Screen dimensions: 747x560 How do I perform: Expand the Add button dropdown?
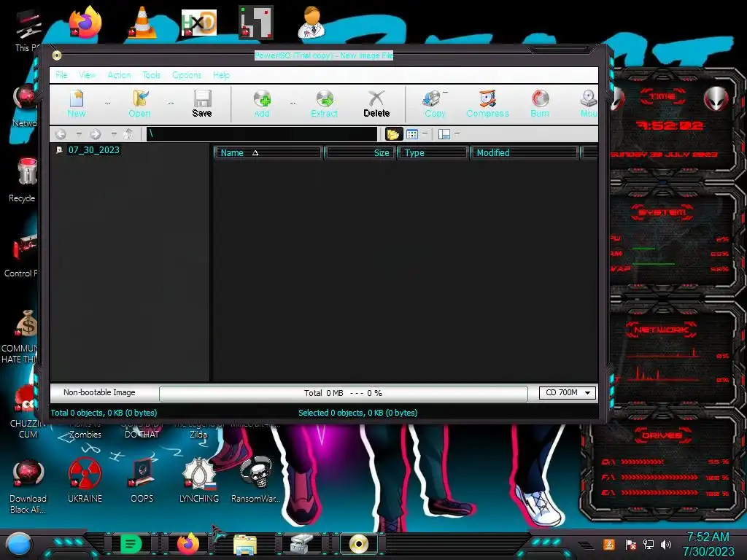(293, 103)
